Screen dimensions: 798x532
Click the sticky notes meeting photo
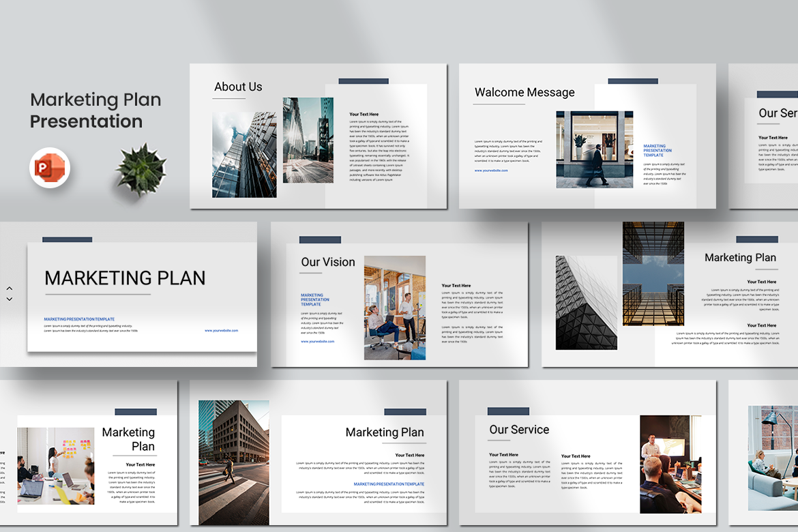[56, 467]
